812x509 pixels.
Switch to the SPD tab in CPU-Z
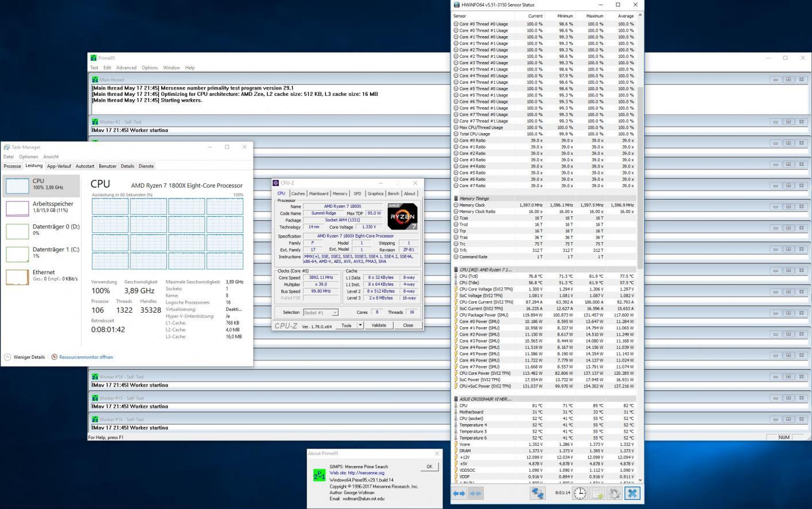[357, 193]
